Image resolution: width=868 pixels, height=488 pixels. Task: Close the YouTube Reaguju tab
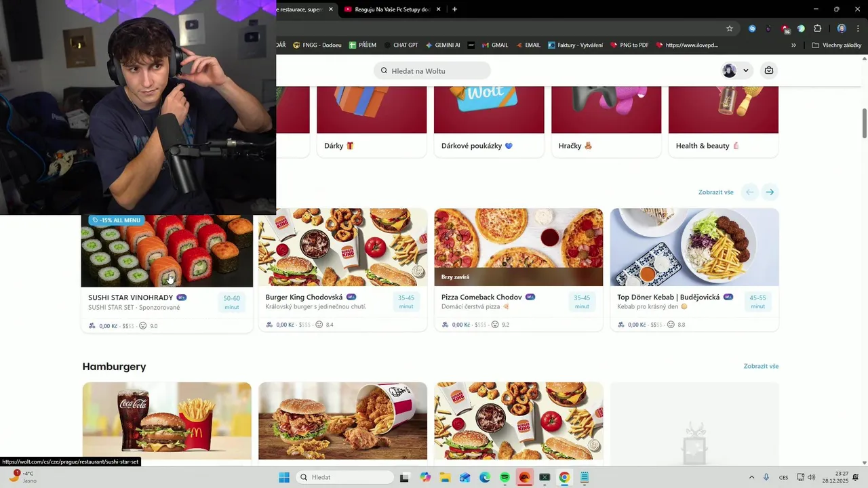click(438, 9)
